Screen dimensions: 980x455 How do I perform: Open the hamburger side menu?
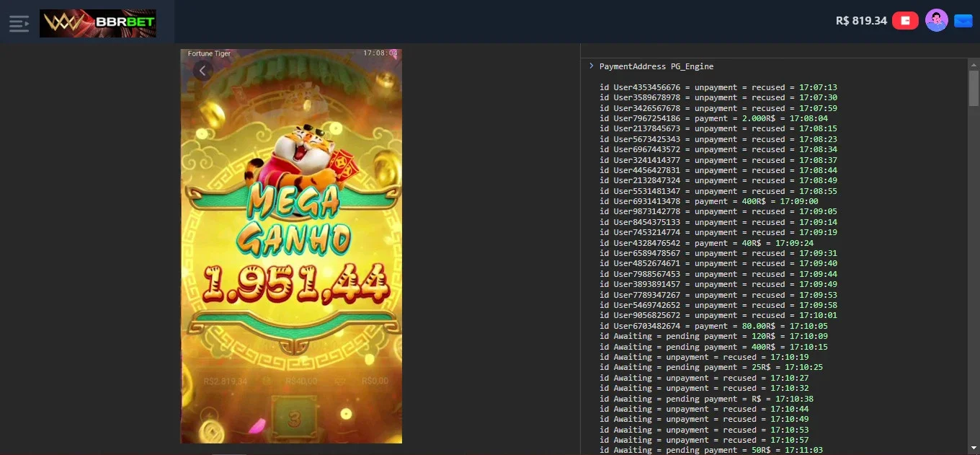pyautogui.click(x=19, y=23)
